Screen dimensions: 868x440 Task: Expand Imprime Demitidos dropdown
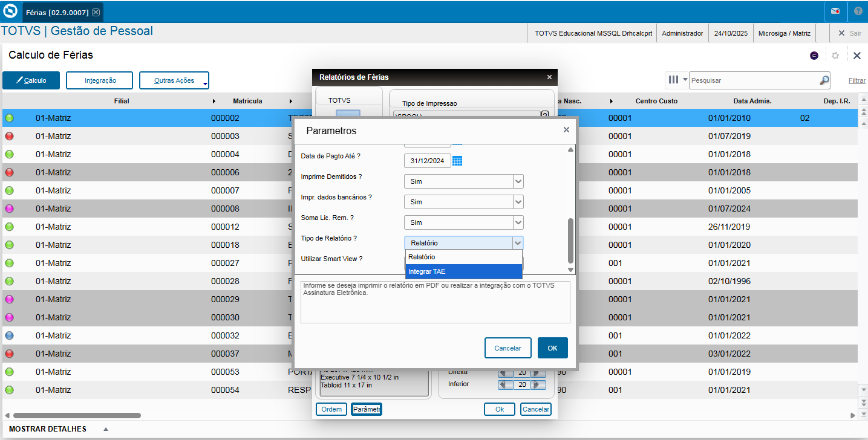point(517,181)
